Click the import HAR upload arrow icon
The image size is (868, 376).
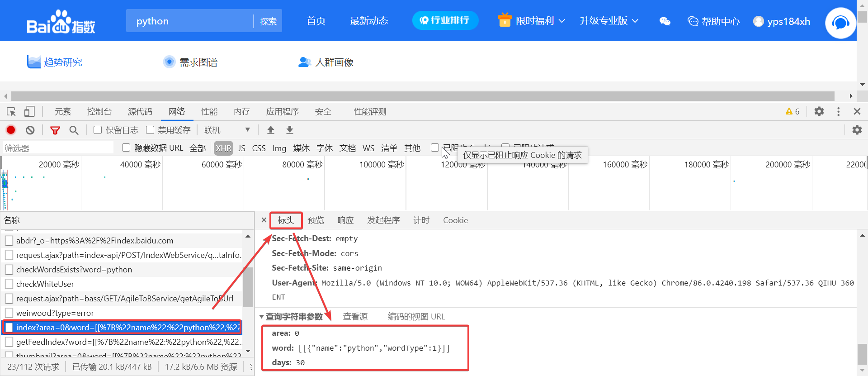pyautogui.click(x=271, y=130)
